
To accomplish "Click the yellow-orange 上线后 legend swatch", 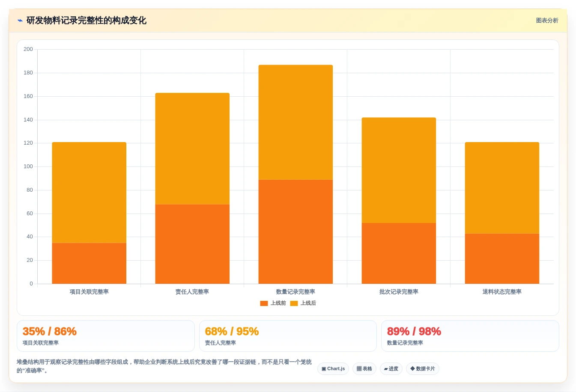I will [x=294, y=303].
